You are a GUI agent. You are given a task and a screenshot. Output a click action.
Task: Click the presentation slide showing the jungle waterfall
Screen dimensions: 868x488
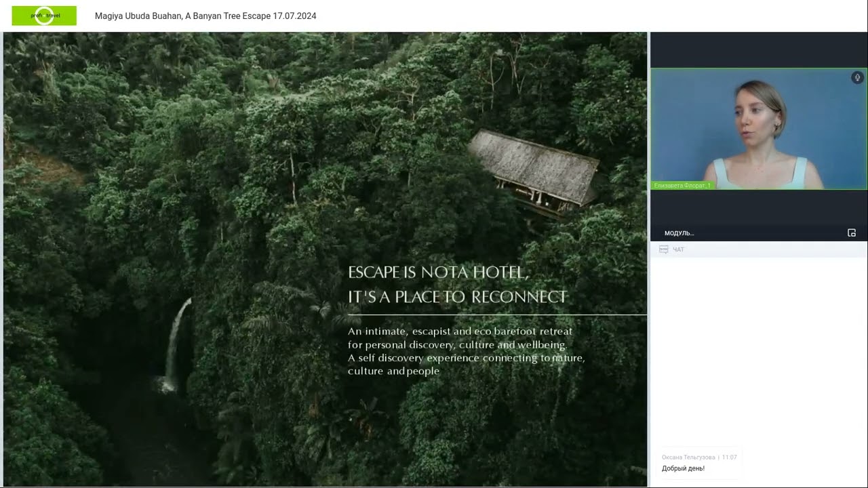tap(325, 259)
